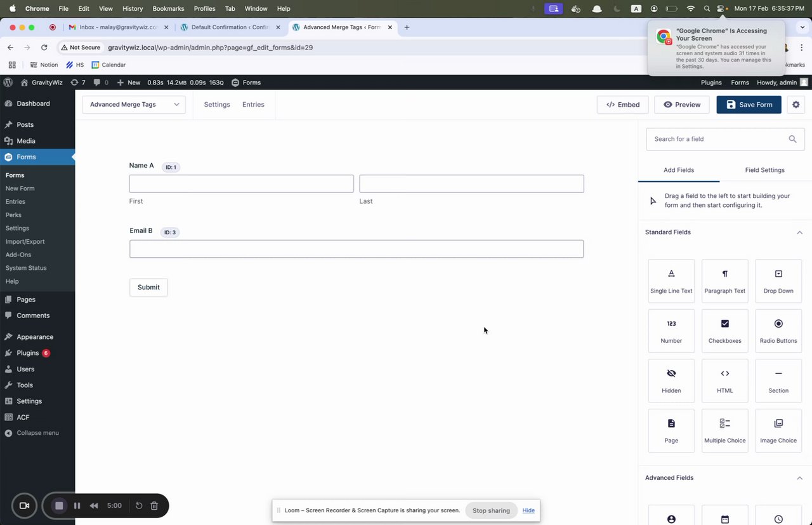Add a Hidden field
Screen dimensions: 812x525
[x=671, y=381]
